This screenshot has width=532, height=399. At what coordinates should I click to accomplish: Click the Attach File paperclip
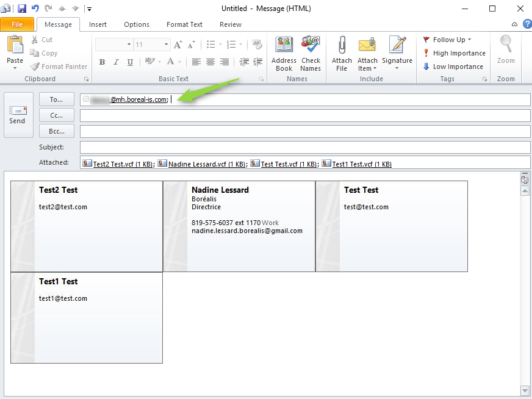point(342,53)
